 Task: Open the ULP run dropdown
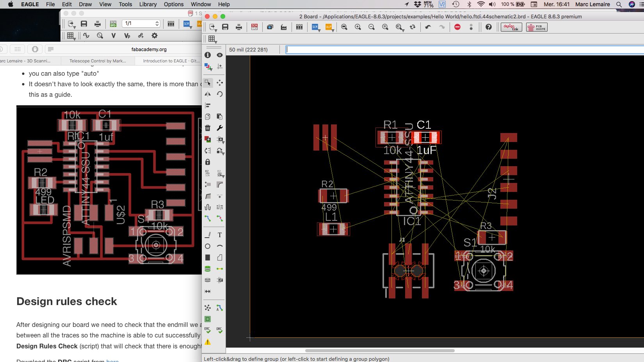coord(329,27)
